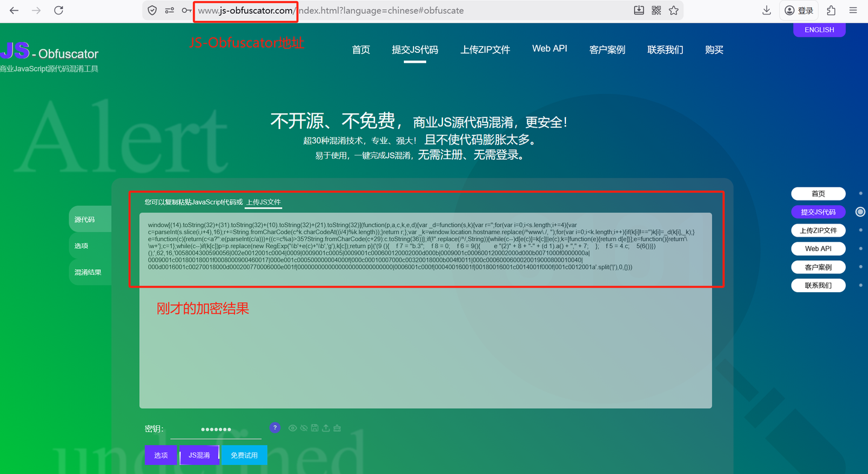Show the key with the eye icon

click(x=292, y=428)
